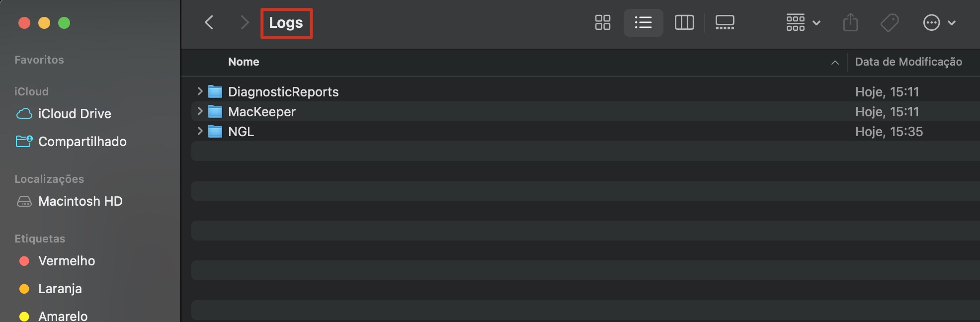980x322 pixels.
Task: Sort by Data de Modificação column
Action: tap(908, 62)
